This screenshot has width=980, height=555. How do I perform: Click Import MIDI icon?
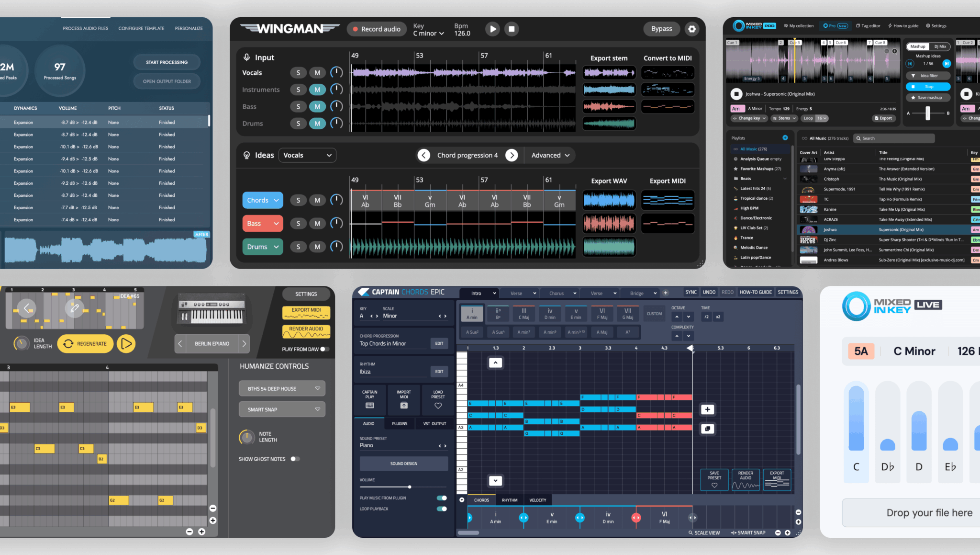click(x=404, y=405)
